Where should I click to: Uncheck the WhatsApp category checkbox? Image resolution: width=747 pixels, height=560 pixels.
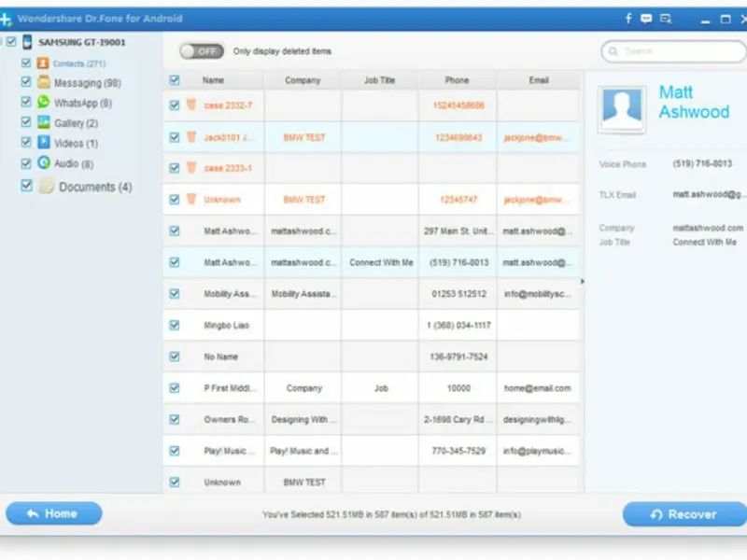[26, 102]
